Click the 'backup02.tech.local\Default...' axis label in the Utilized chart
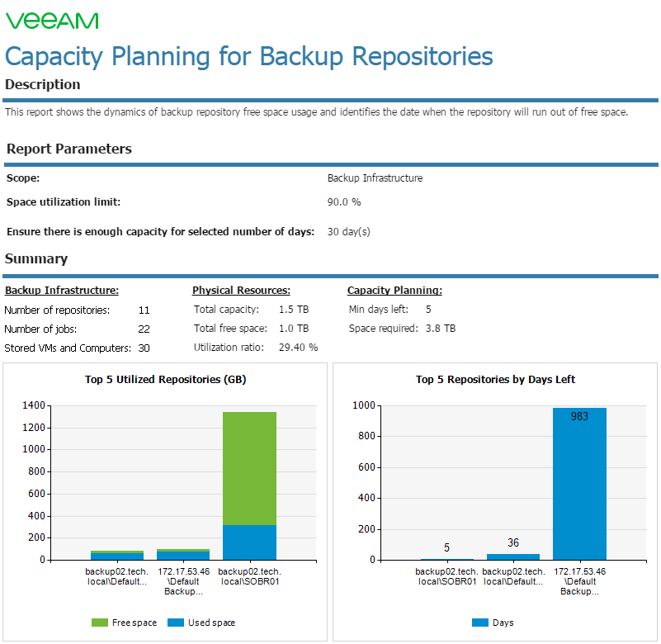 (x=117, y=576)
